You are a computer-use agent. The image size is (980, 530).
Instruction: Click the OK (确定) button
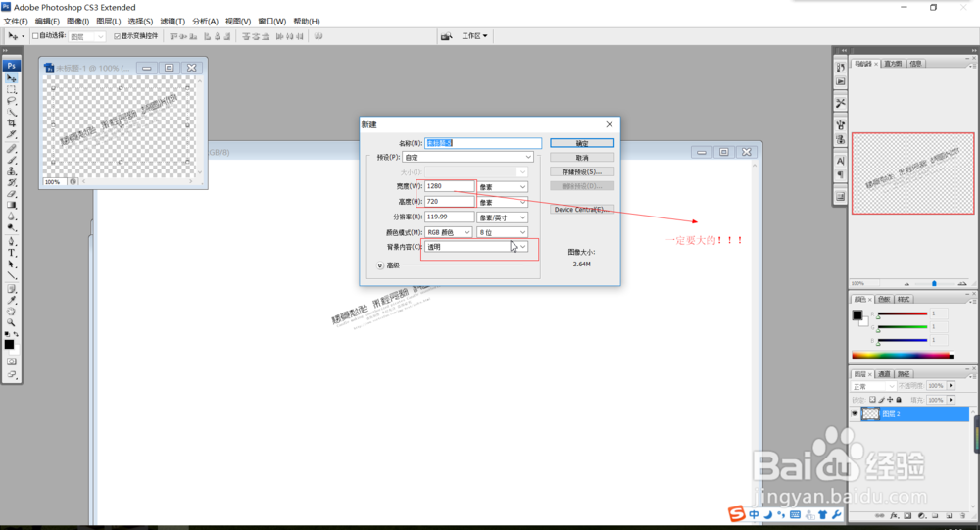pos(582,143)
